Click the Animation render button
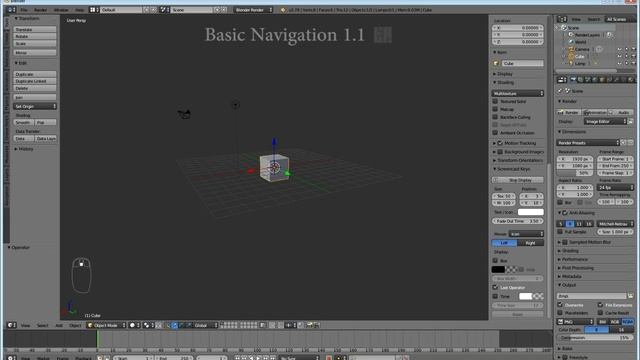Screen dimensions: 640x360 (x=595, y=112)
